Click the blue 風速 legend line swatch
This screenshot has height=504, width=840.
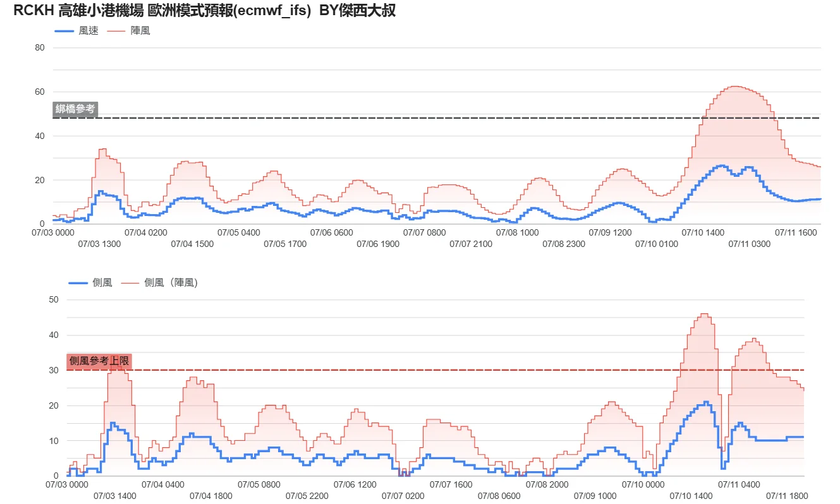pos(66,30)
